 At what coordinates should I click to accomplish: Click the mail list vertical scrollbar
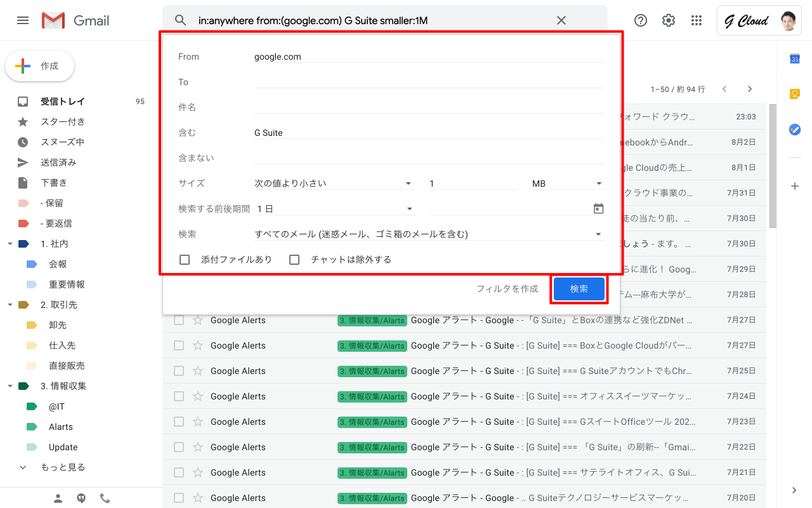coord(773,166)
